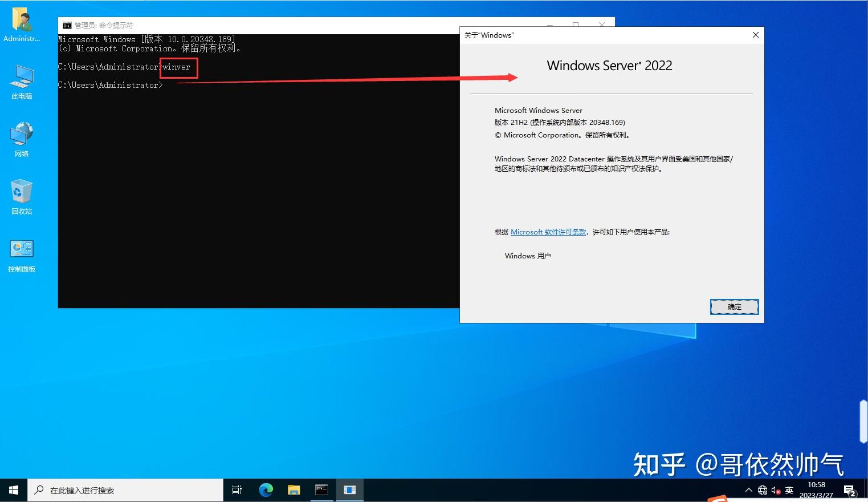Screen dimensions: 868x502
Task: Expand the hidden tray icons chevron
Action: tap(748, 489)
